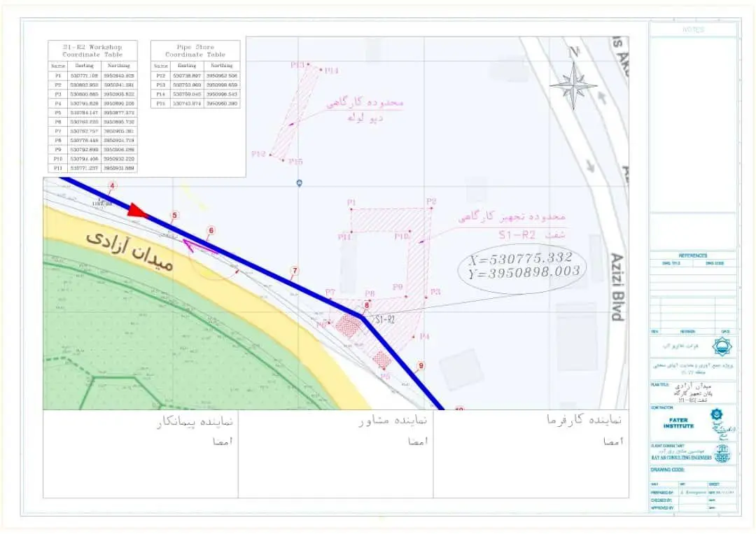Image resolution: width=756 pixels, height=534 pixels.
Task: Select the red hatched square near P6
Action: pos(348,325)
